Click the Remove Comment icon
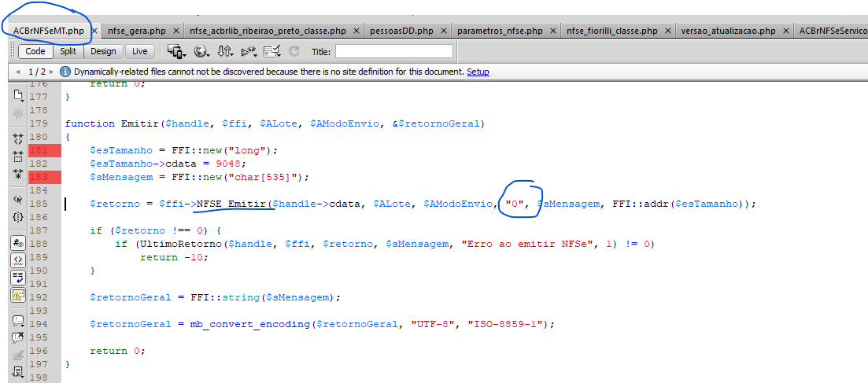Viewport: 868px width, 383px height. pos(18,337)
